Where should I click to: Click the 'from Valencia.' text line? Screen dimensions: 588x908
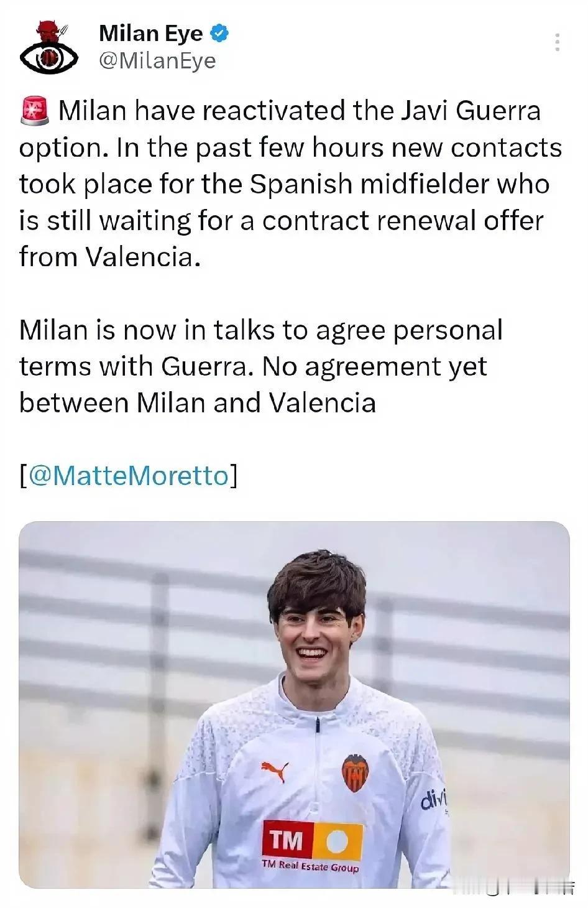point(110,257)
